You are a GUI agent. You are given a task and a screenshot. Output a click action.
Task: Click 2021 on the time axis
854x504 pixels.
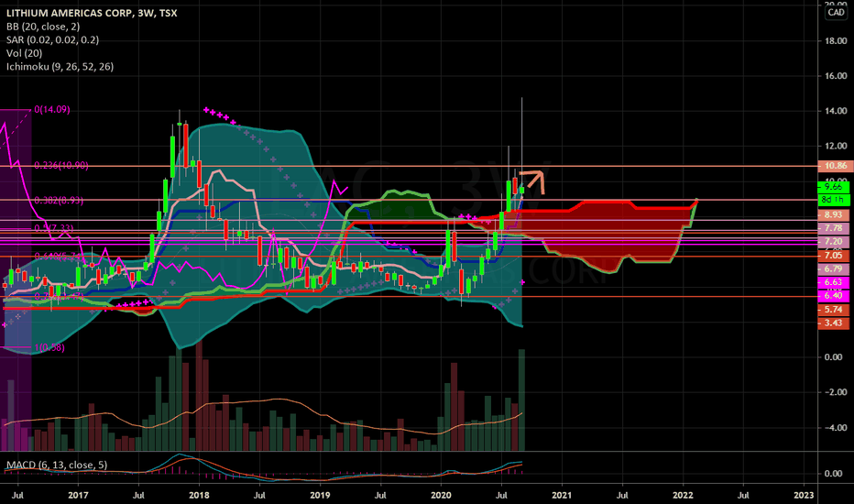click(562, 495)
